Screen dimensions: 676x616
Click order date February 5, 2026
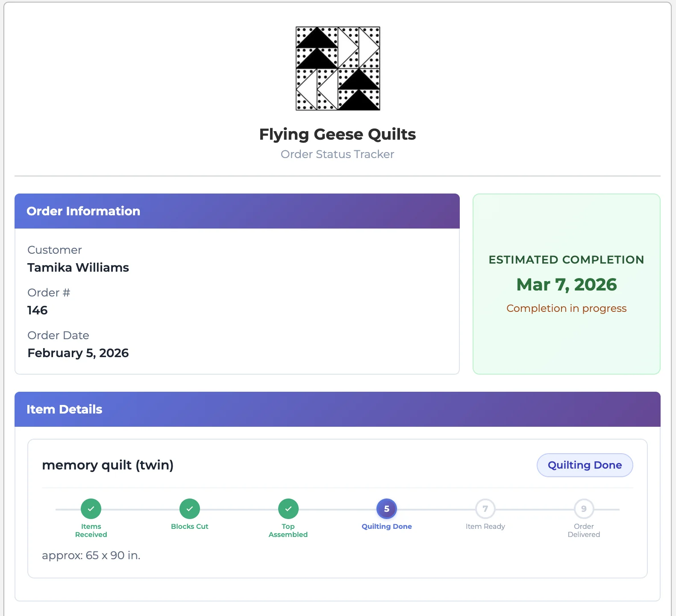pyautogui.click(x=78, y=353)
